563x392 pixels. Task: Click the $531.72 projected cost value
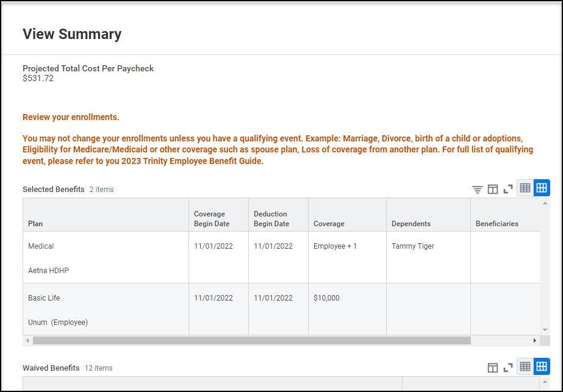pos(38,78)
